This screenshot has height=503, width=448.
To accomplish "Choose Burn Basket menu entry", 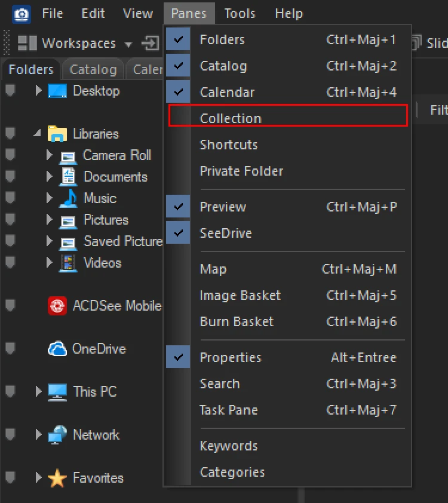I will [288, 321].
